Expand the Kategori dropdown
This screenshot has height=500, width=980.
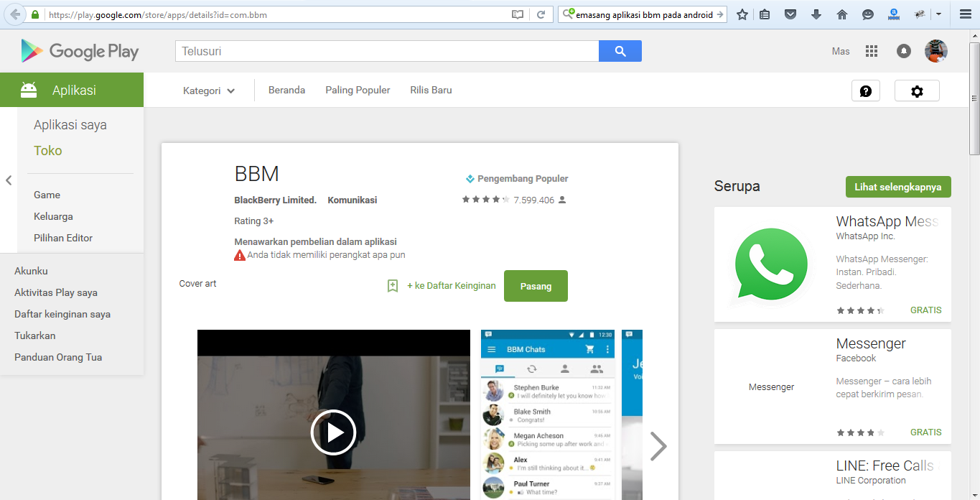pos(209,91)
